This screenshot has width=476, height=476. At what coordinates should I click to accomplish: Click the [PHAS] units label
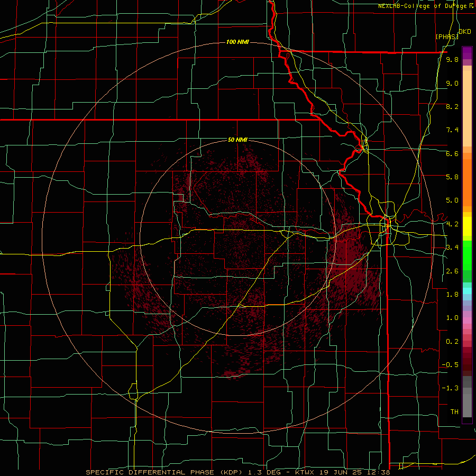pyautogui.click(x=447, y=36)
